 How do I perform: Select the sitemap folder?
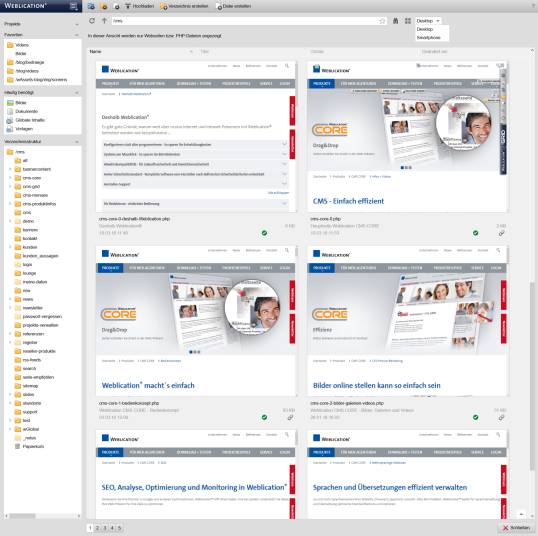(27, 386)
